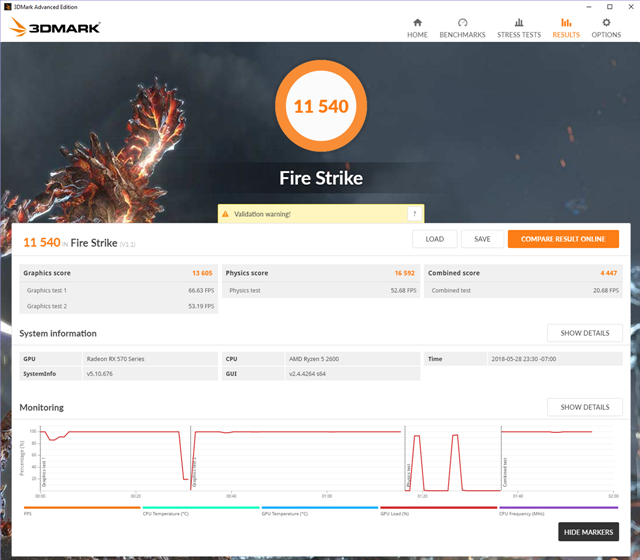
Task: Click the Combined test marker in chart
Action: coord(505,472)
